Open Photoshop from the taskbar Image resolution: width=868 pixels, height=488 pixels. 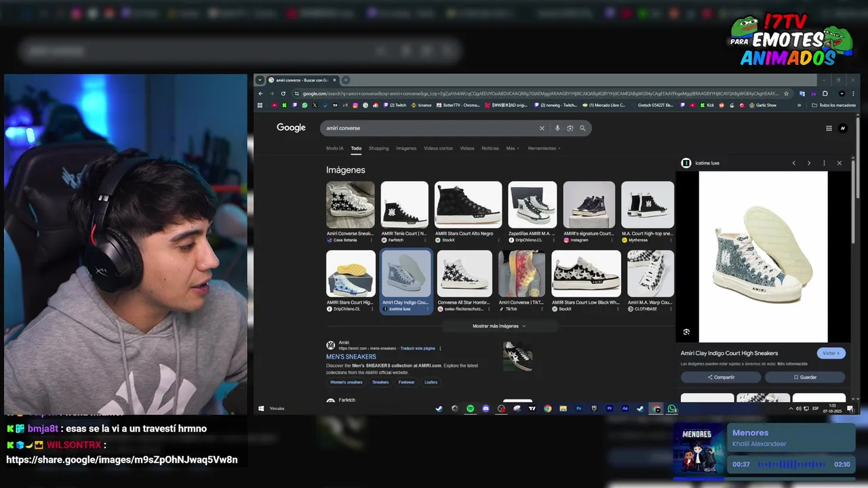point(578,409)
